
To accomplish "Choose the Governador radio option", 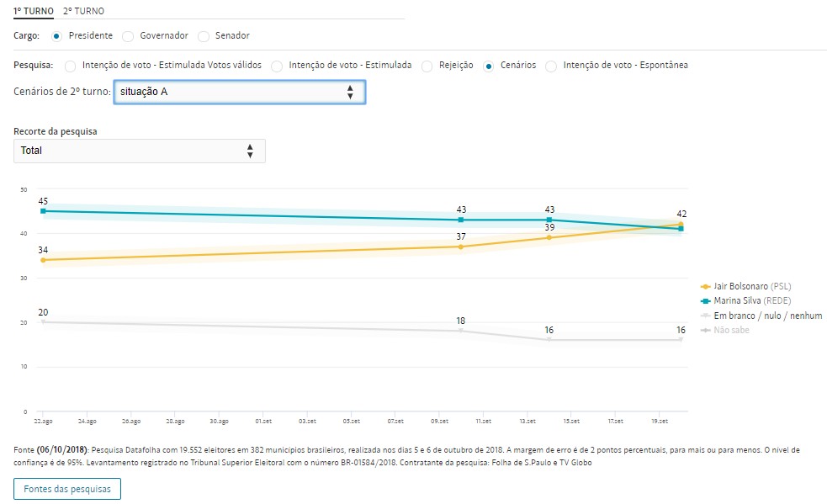I will [128, 36].
